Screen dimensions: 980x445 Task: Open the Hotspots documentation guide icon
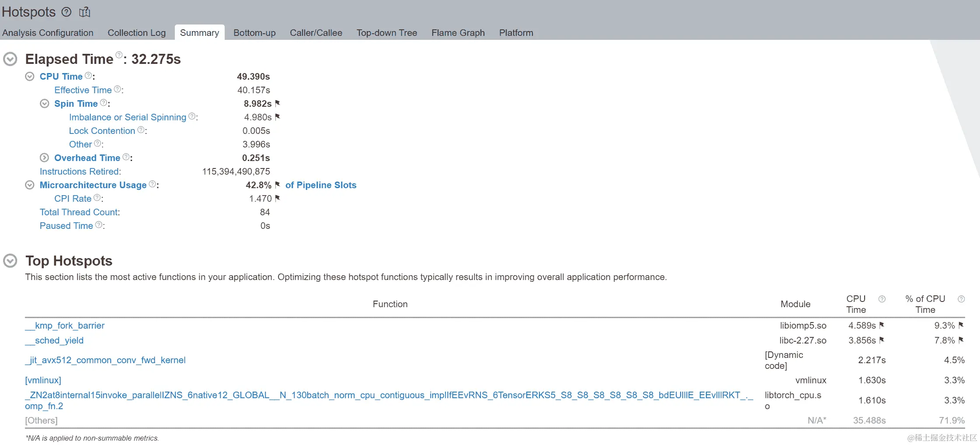click(x=84, y=12)
